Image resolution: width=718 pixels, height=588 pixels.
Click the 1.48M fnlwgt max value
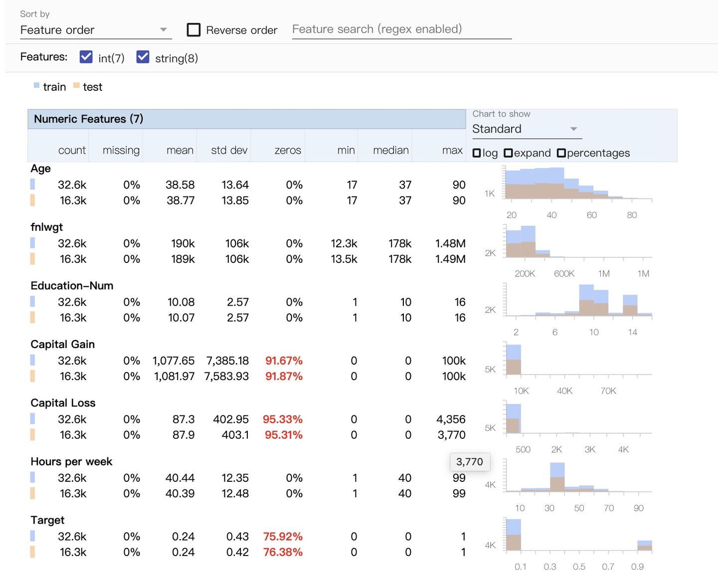coord(450,243)
